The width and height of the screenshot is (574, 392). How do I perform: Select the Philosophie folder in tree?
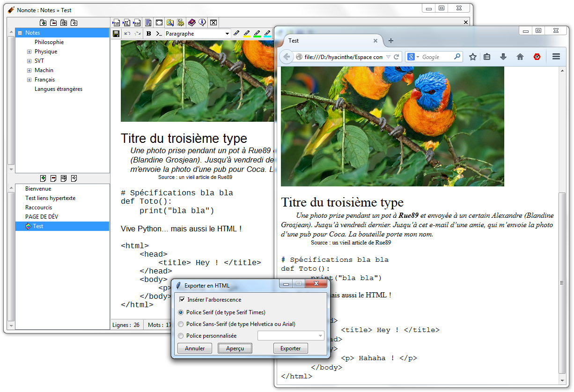click(49, 42)
